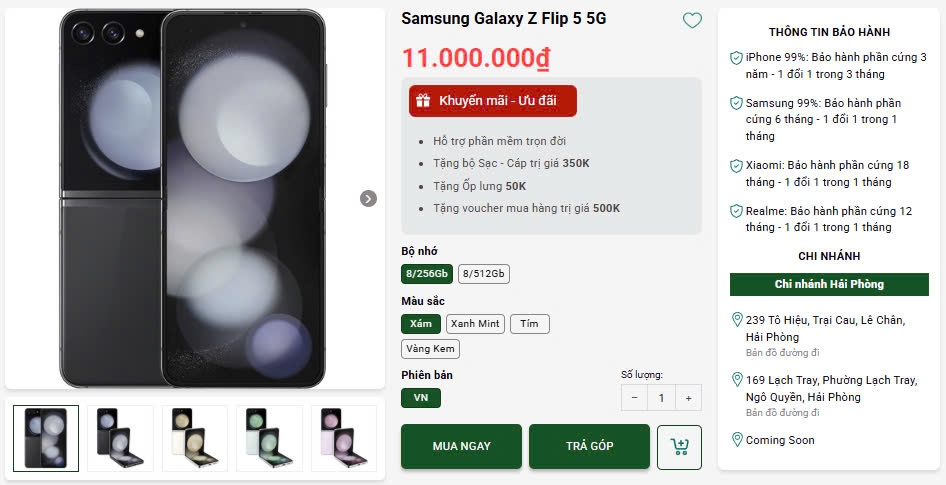Open the Chi nhánh Hải Phòng branch tab
946x485 pixels.
tap(829, 284)
